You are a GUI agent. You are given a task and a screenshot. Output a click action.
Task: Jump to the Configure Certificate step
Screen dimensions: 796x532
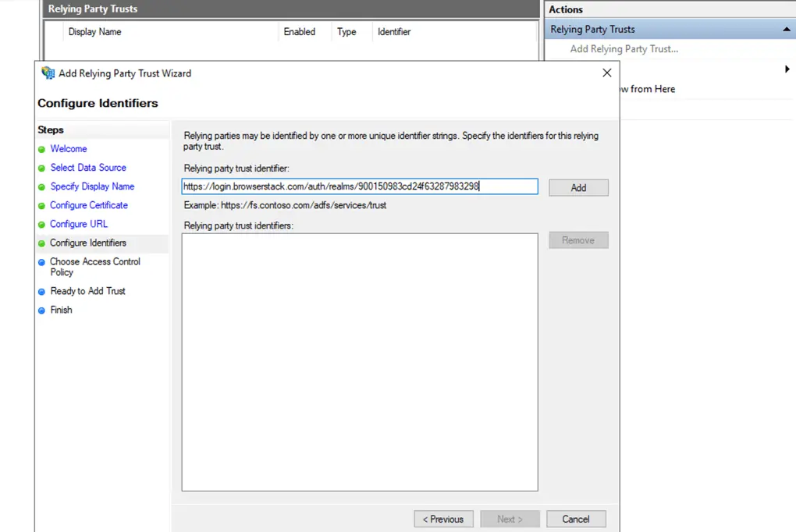[x=89, y=205]
